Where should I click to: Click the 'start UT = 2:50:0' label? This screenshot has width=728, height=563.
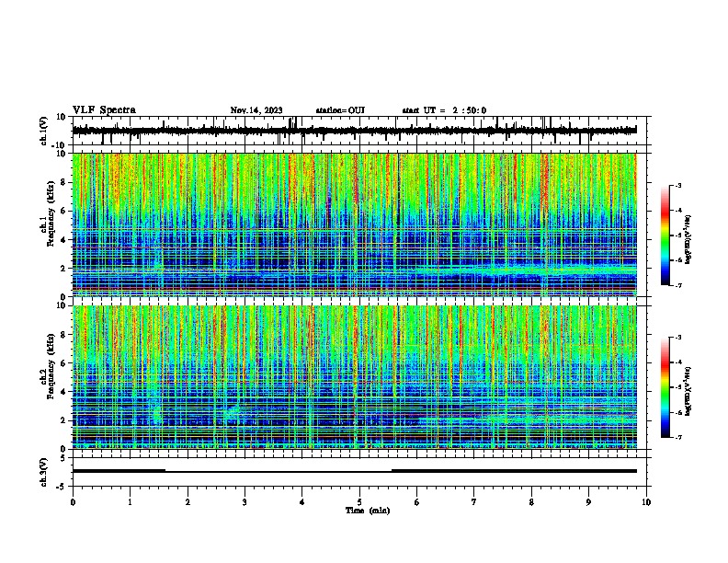[444, 110]
